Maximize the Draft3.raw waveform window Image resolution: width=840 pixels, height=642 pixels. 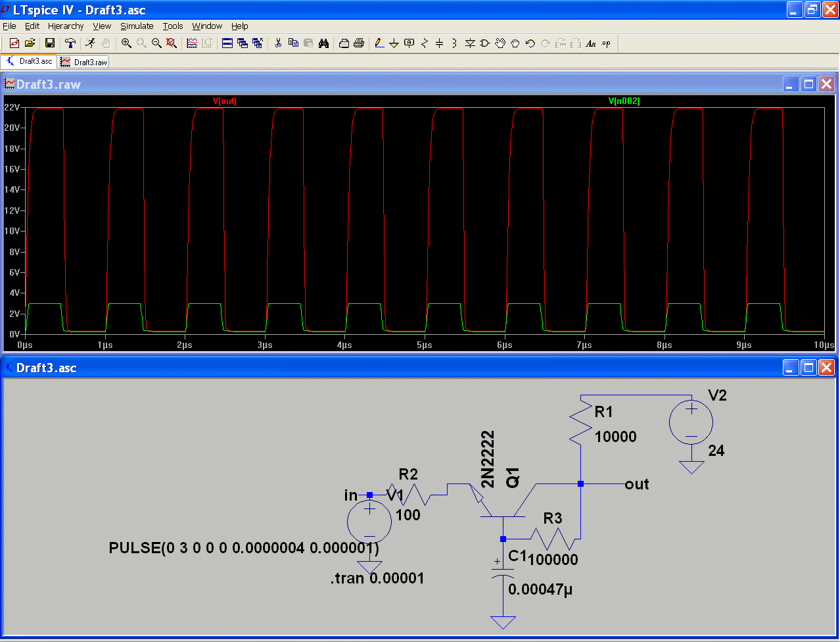pos(808,84)
